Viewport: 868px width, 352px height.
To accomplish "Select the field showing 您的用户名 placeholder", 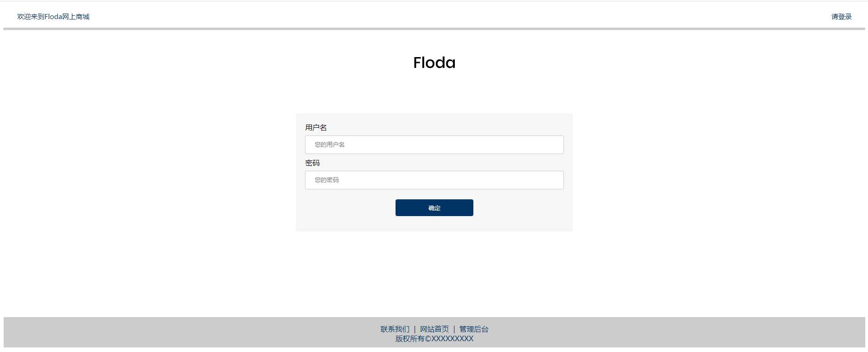I will (434, 145).
